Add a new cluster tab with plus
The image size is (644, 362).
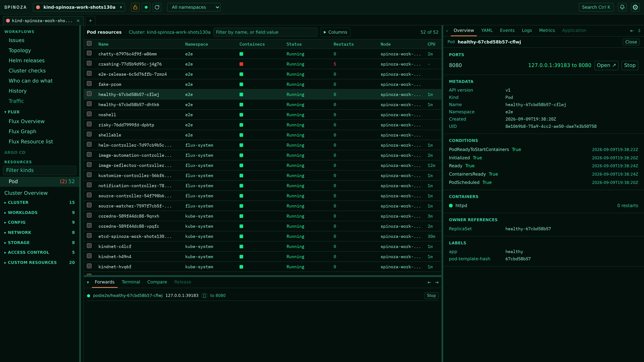pyautogui.click(x=90, y=21)
